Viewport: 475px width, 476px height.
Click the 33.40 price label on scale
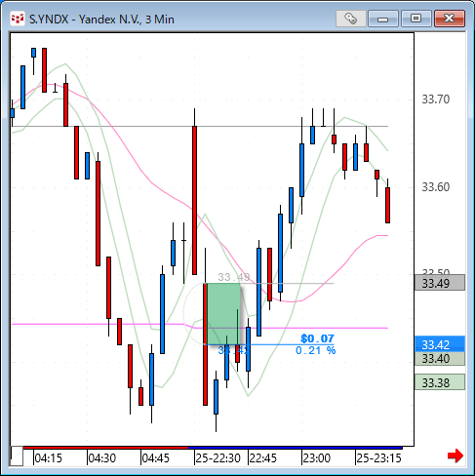[x=440, y=359]
